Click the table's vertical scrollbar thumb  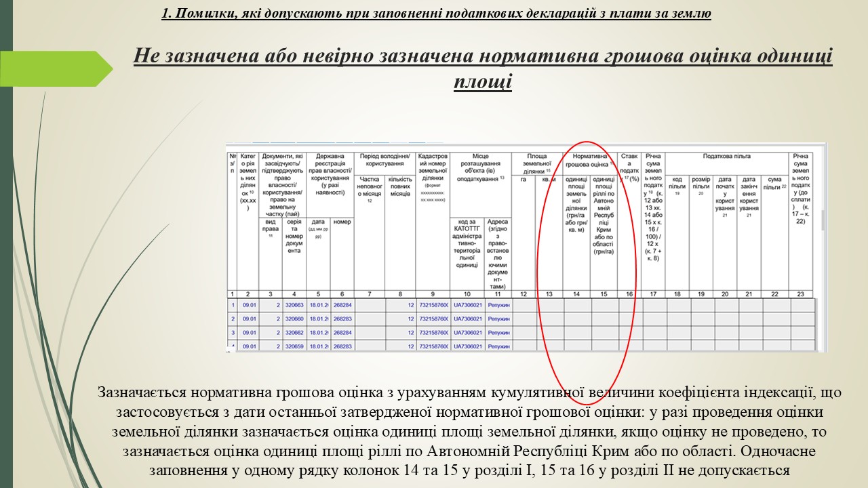823,220
